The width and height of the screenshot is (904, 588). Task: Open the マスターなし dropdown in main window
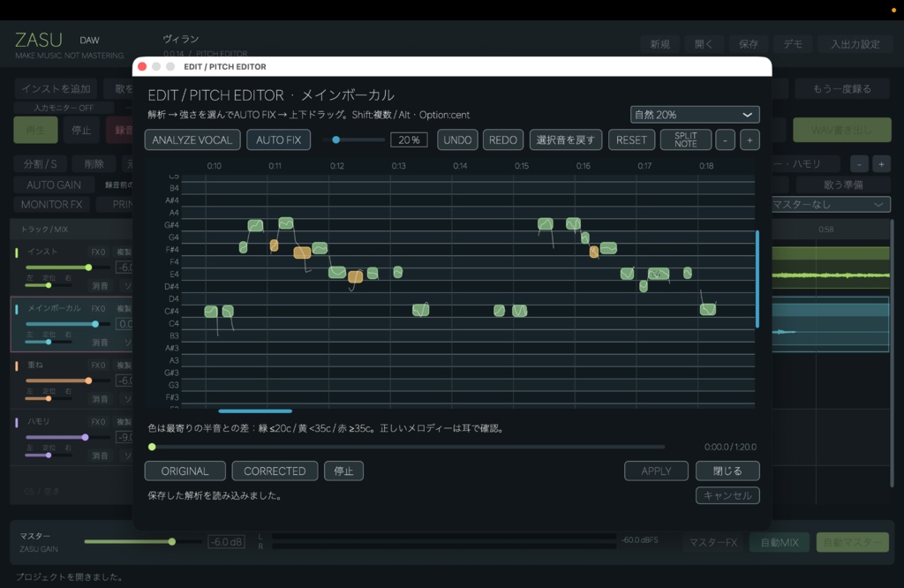coord(831,205)
